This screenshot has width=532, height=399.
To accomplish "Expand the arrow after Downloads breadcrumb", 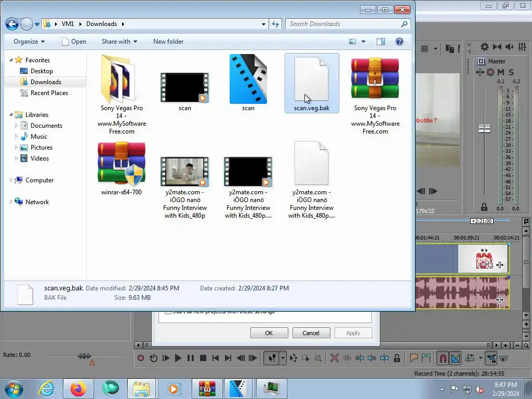I will [123, 24].
